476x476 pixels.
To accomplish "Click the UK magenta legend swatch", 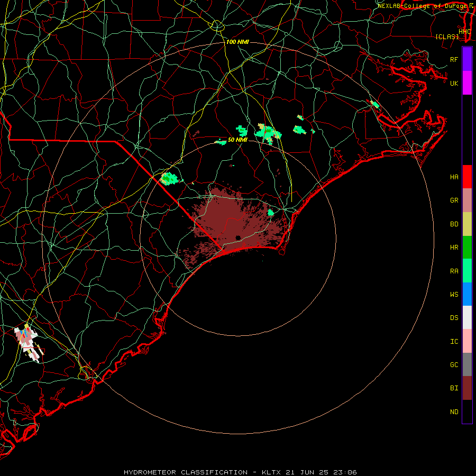I will coord(467,83).
